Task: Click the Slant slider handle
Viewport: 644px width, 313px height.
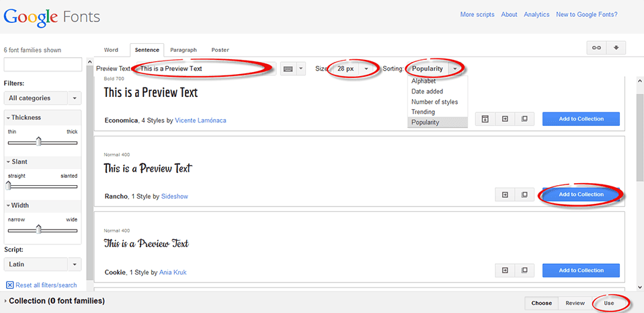Action: [x=8, y=186]
